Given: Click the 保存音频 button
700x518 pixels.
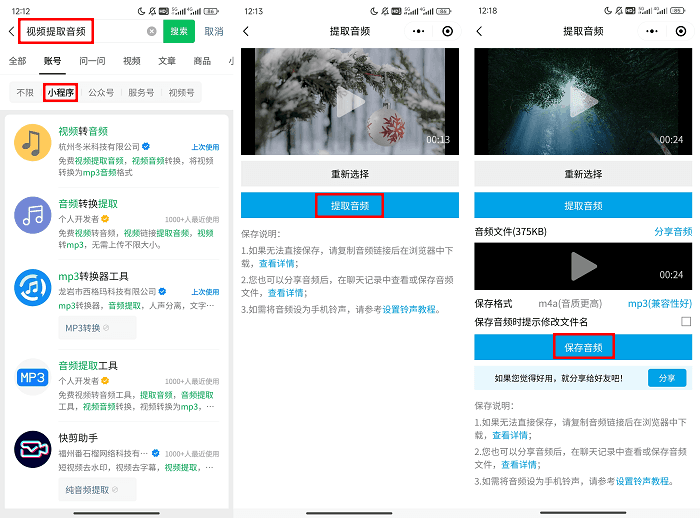Looking at the screenshot, I should 583,347.
